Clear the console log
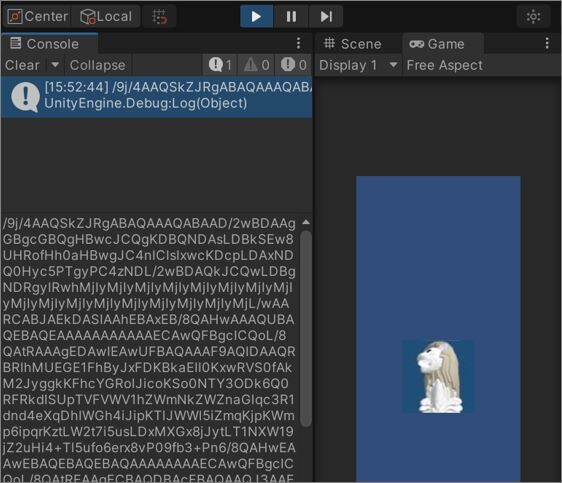 tap(22, 65)
